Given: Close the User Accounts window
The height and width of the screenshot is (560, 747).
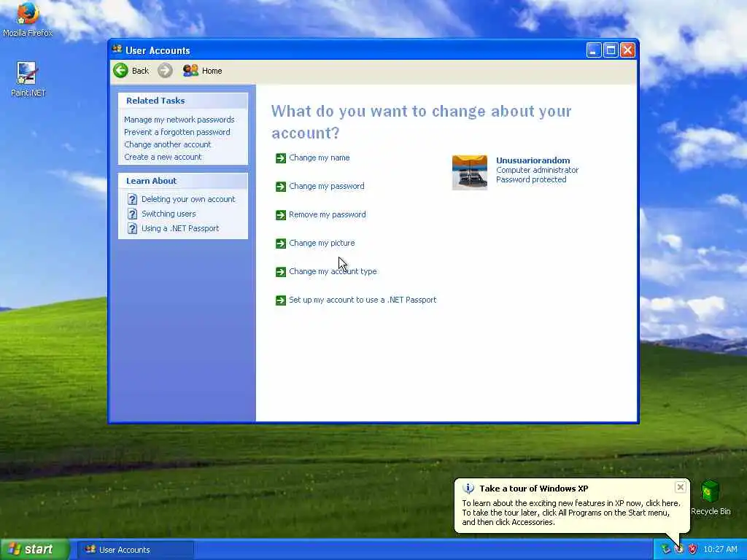Looking at the screenshot, I should [x=627, y=50].
